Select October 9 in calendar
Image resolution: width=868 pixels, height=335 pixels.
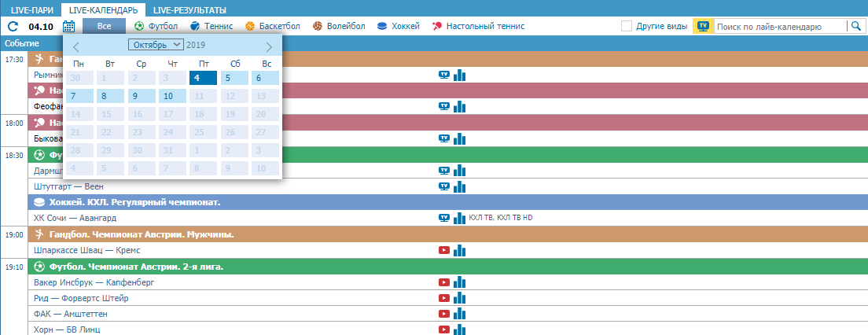pyautogui.click(x=142, y=97)
